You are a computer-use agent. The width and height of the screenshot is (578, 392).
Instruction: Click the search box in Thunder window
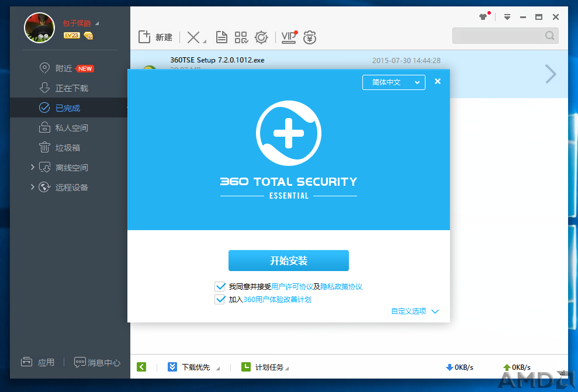[505, 36]
